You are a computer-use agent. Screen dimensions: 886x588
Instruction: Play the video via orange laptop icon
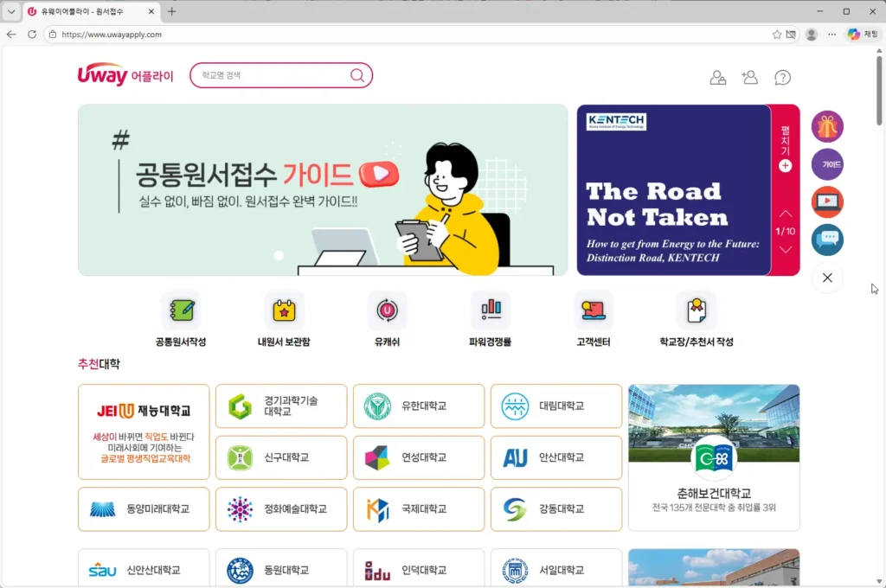pyautogui.click(x=827, y=201)
